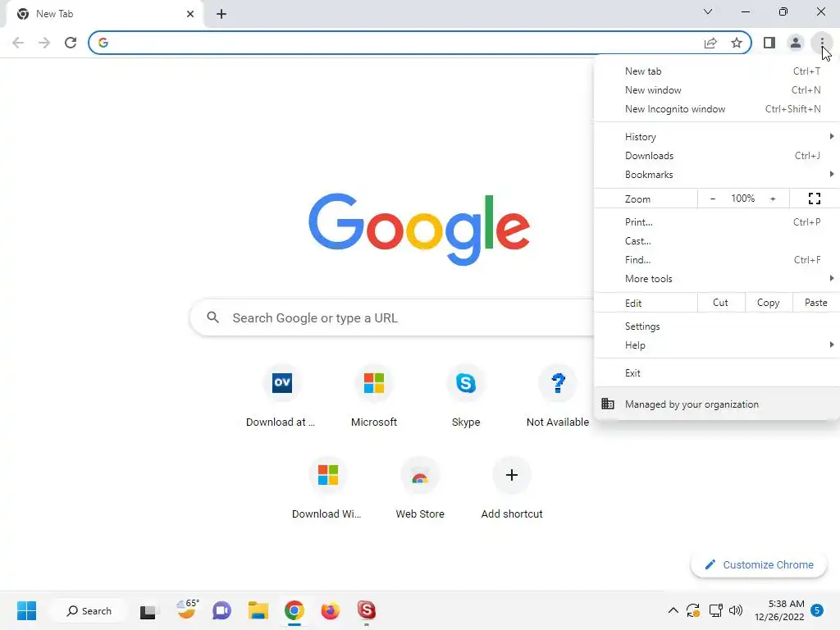Choose Print... from the menu

(717, 221)
